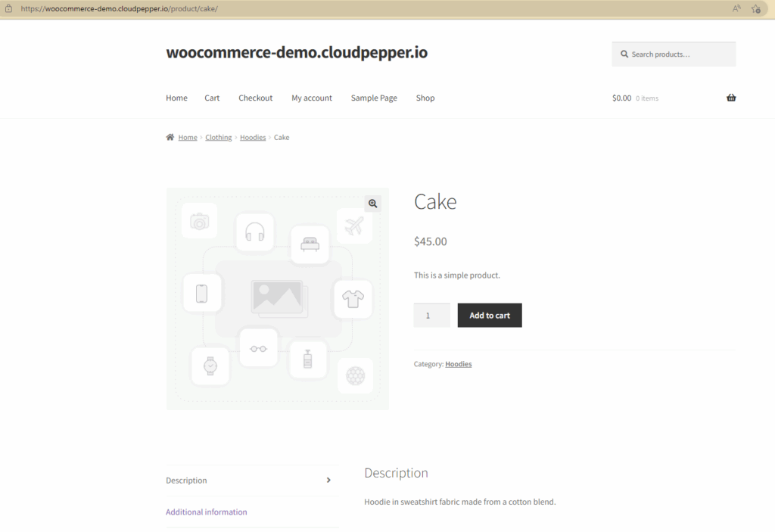
Task: Click the woocommerce-demo.cloudpepper.io site title
Action: pyautogui.click(x=296, y=52)
